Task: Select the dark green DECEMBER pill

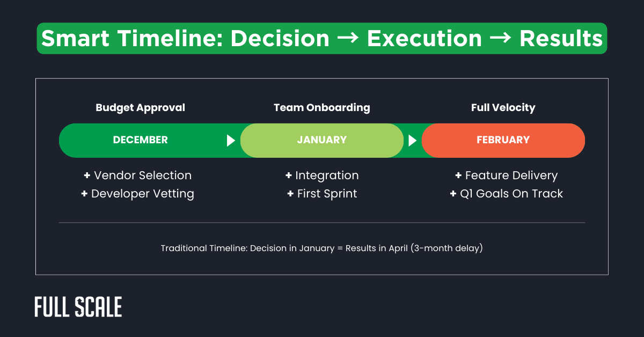Action: 141,140
